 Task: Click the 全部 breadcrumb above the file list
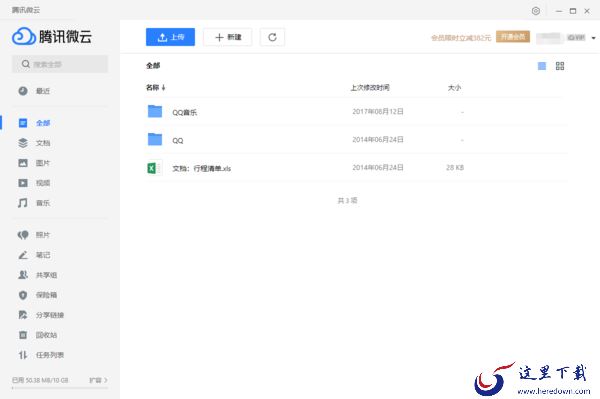[153, 66]
